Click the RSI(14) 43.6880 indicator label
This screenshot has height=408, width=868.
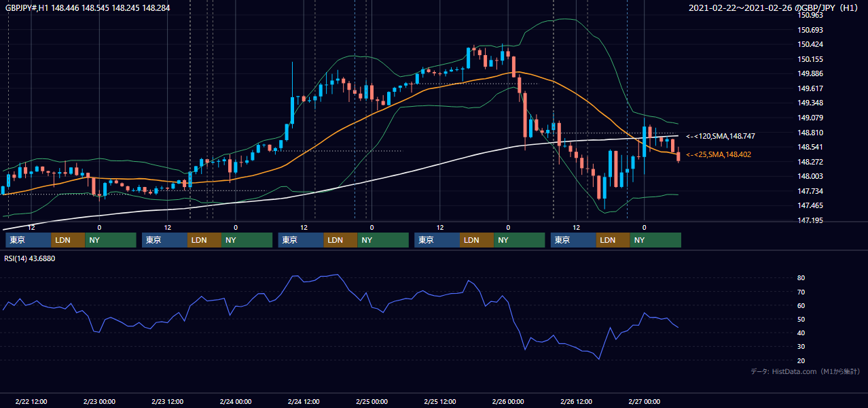tap(31, 258)
